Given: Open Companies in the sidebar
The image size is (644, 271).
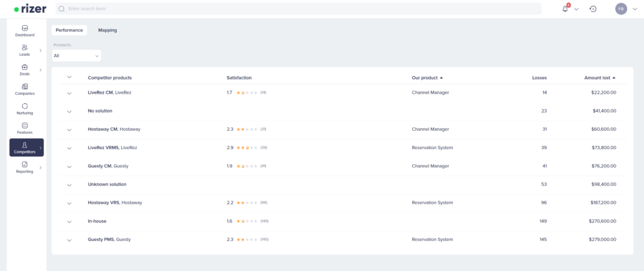Looking at the screenshot, I should pos(25,89).
